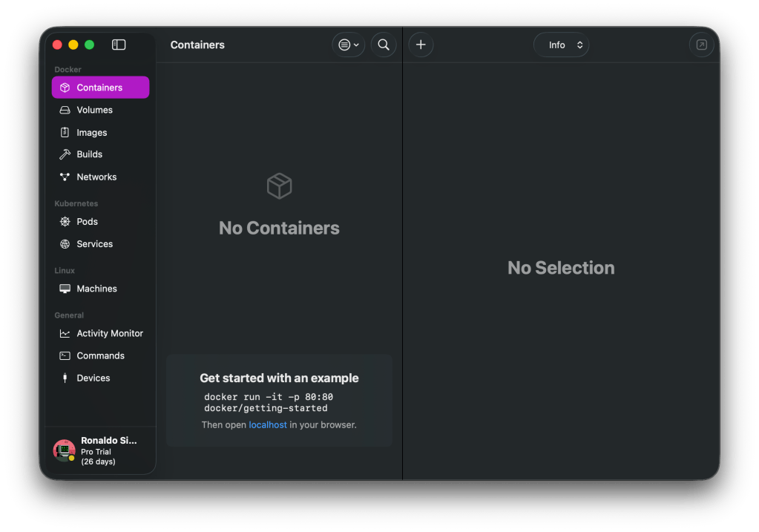Click the search magnifier icon
The height and width of the screenshot is (532, 759).
(384, 45)
